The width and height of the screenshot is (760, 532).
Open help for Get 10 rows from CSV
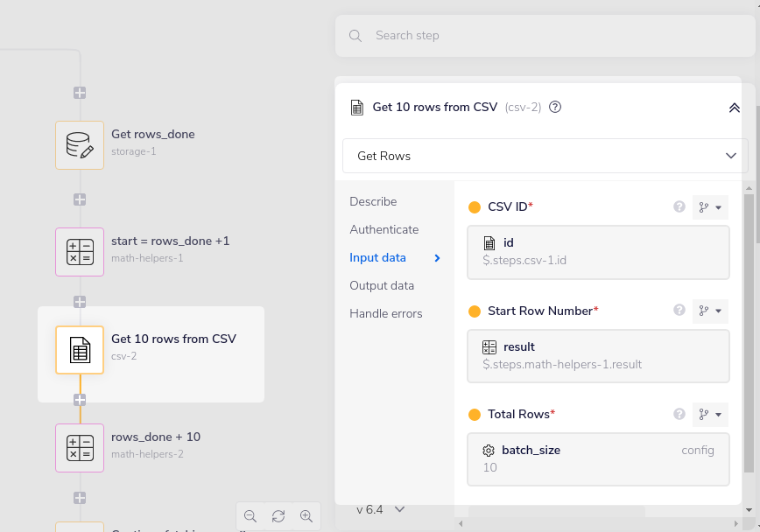pos(555,107)
